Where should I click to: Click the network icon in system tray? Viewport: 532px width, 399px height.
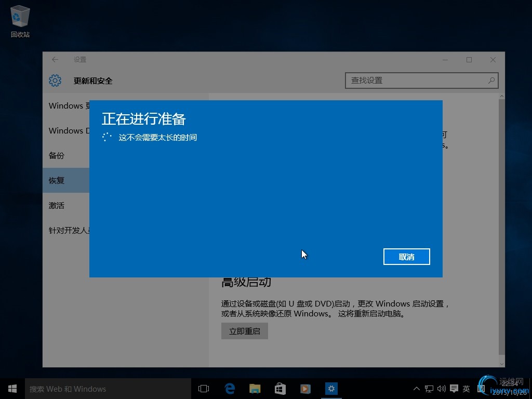click(429, 389)
